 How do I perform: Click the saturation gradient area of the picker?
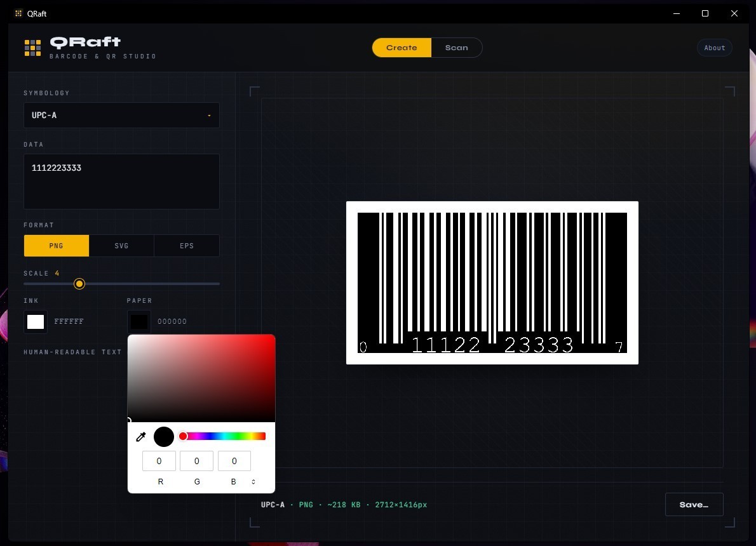coord(201,378)
